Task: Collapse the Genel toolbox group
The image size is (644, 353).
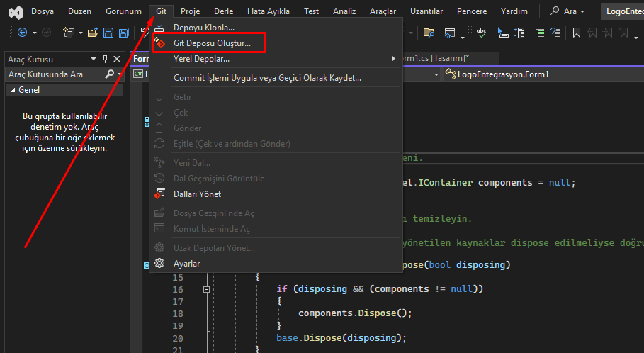Action: pyautogui.click(x=12, y=89)
